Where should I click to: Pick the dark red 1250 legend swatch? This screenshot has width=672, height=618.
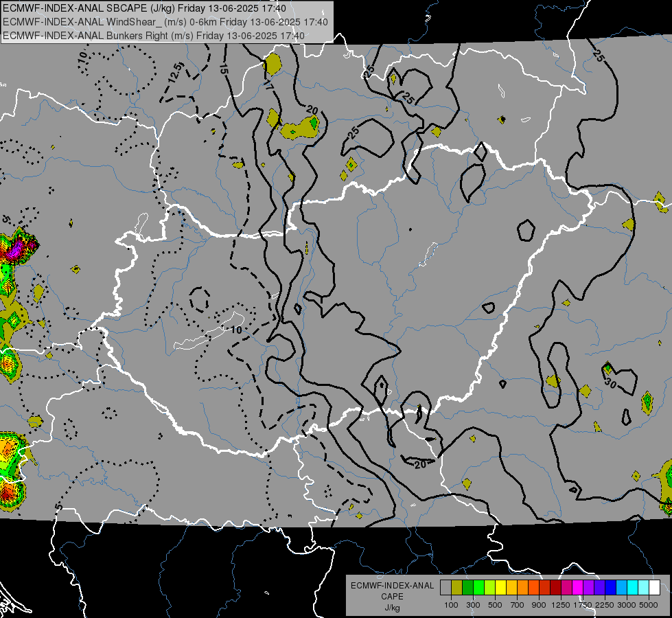pyautogui.click(x=556, y=587)
